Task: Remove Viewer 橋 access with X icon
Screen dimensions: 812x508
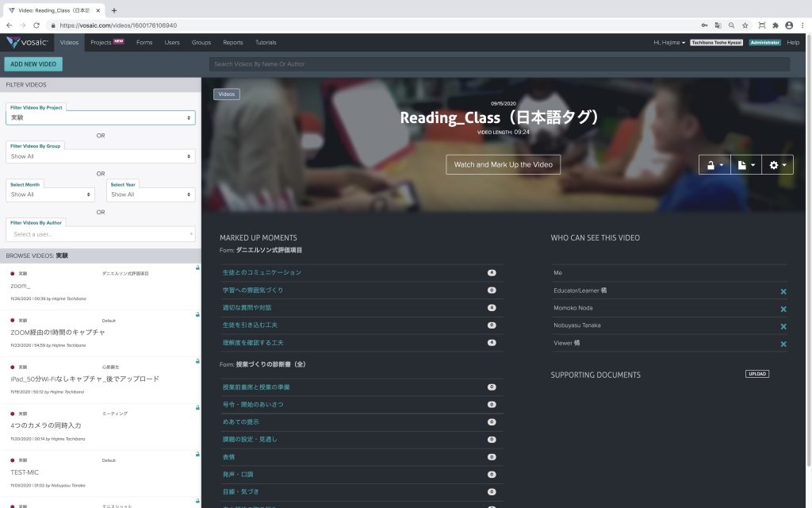Action: point(783,344)
